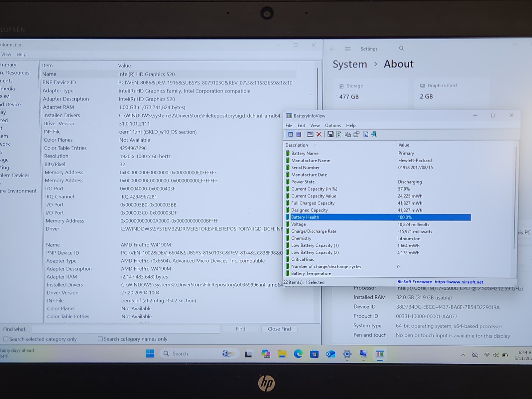Launch Microsoft Edge from the taskbar
532x399 pixels.
[298, 354]
